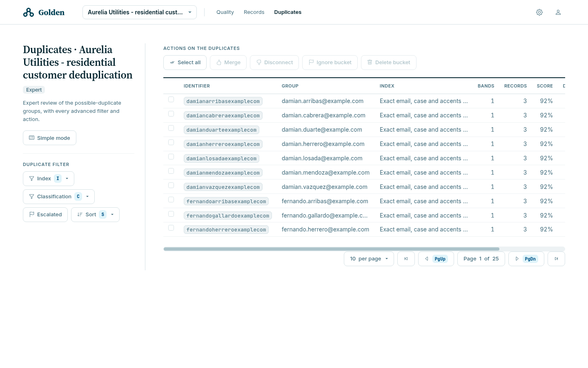The image size is (588, 368).
Task: Jump to the last page
Action: [x=556, y=259]
